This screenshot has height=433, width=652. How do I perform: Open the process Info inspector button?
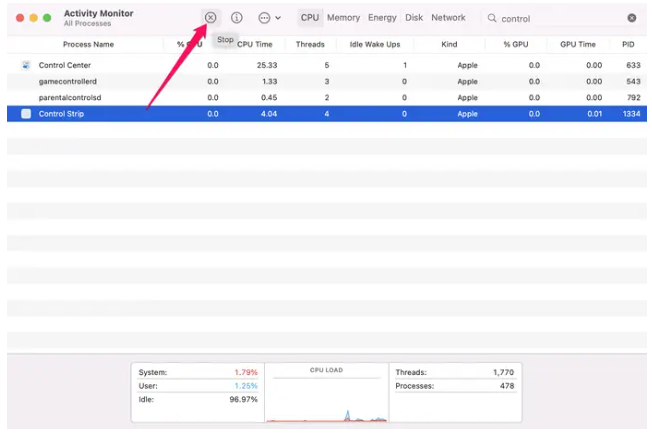coord(237,17)
